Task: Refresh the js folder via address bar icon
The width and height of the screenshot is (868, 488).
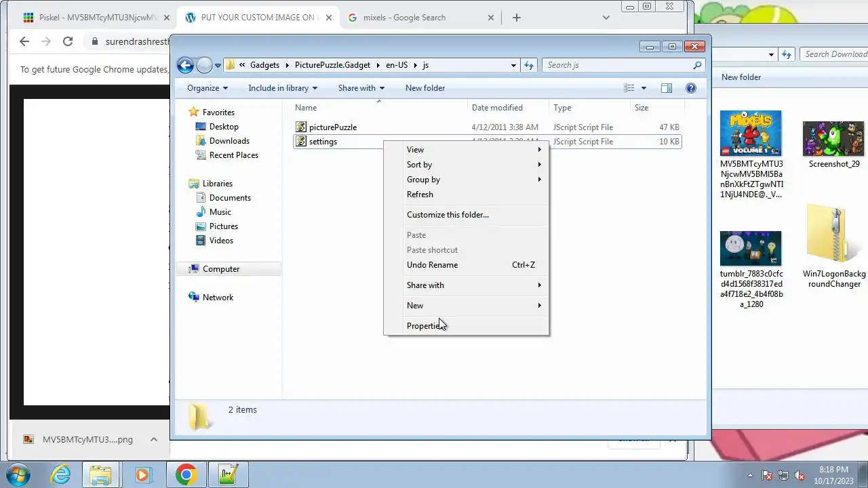Action: pos(529,65)
